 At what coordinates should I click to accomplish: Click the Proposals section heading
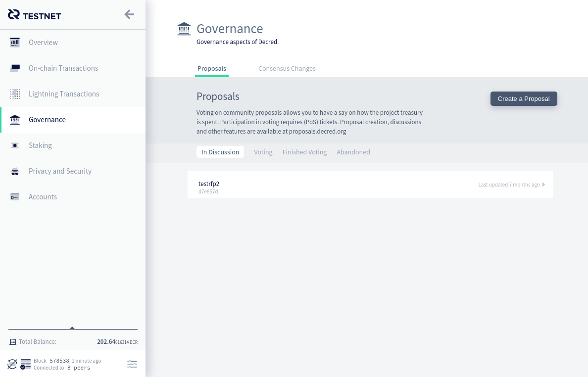click(218, 96)
